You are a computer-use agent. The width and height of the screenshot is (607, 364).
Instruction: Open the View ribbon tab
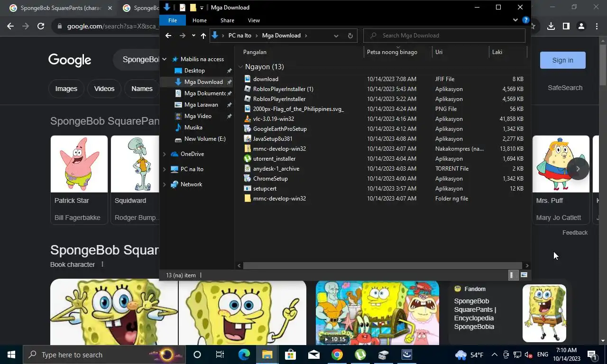[x=254, y=20]
